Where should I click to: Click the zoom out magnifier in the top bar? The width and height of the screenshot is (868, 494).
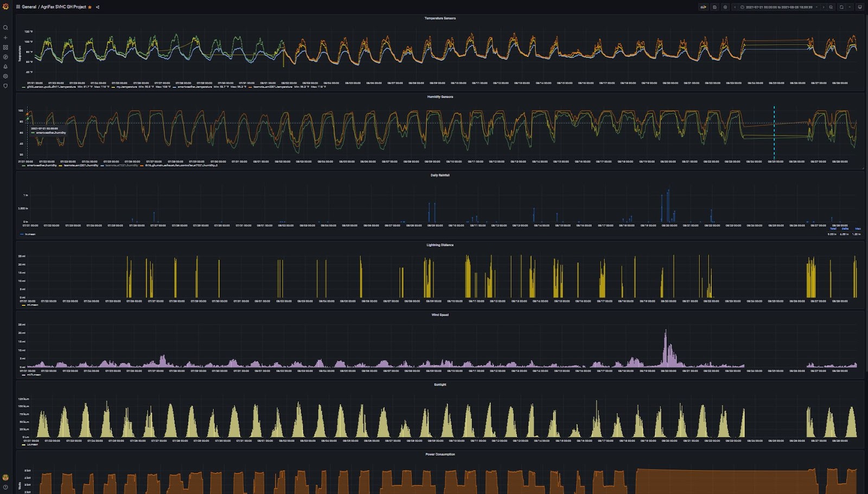coord(832,7)
